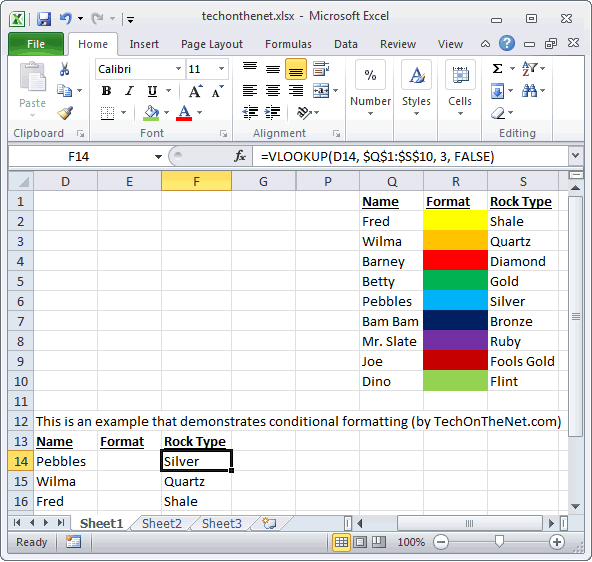Open the Name Box F14 dropdown arrow
Viewport: 592px width, 562px height.
(158, 156)
